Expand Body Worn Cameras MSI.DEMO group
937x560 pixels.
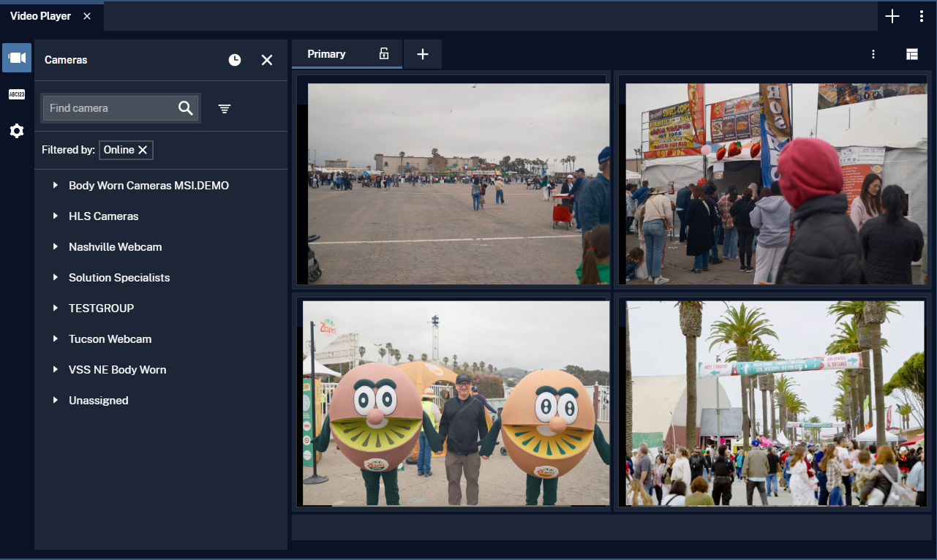click(55, 186)
